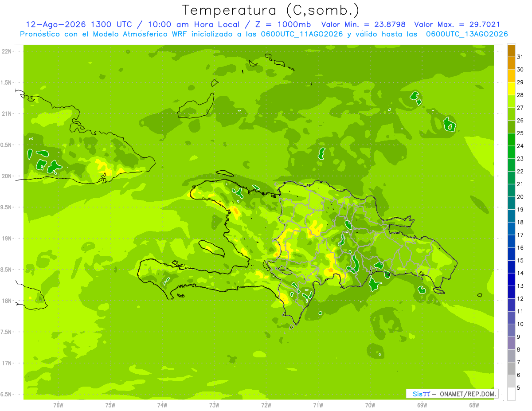Click the 7.5N latitude axis label
The height and width of the screenshot is (411, 532).
[7, 333]
